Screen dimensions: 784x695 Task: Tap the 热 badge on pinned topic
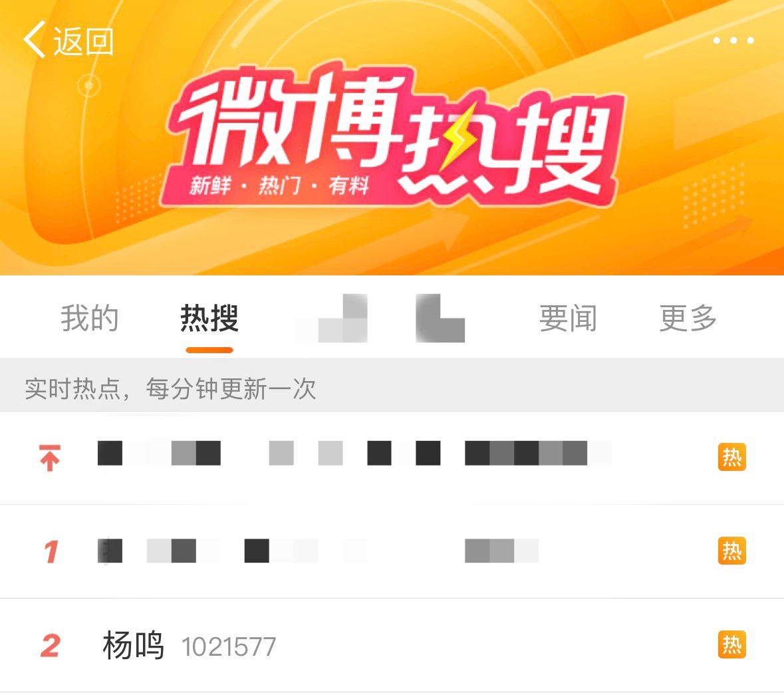point(732,457)
